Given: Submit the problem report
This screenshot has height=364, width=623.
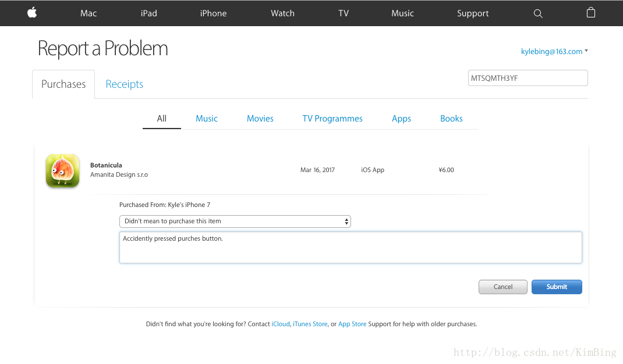Looking at the screenshot, I should (x=557, y=287).
